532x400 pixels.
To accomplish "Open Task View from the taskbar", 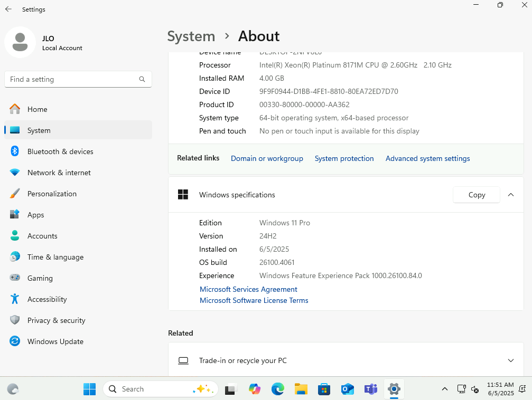I will point(231,389).
